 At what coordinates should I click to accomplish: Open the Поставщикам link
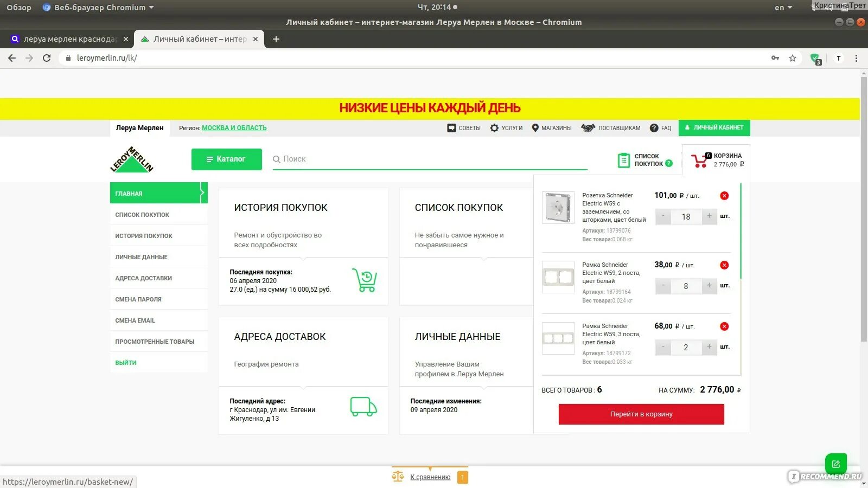(x=611, y=128)
